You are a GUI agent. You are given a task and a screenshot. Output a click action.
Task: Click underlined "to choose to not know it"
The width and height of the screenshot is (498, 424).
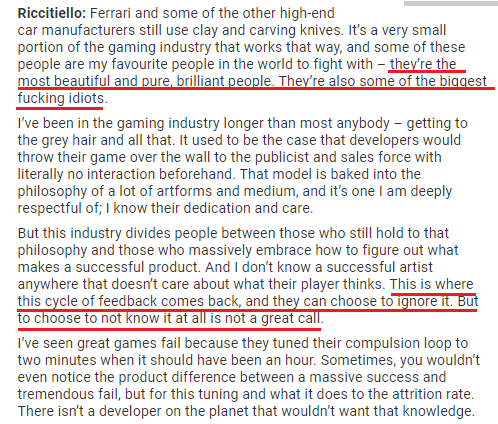[x=95, y=318]
